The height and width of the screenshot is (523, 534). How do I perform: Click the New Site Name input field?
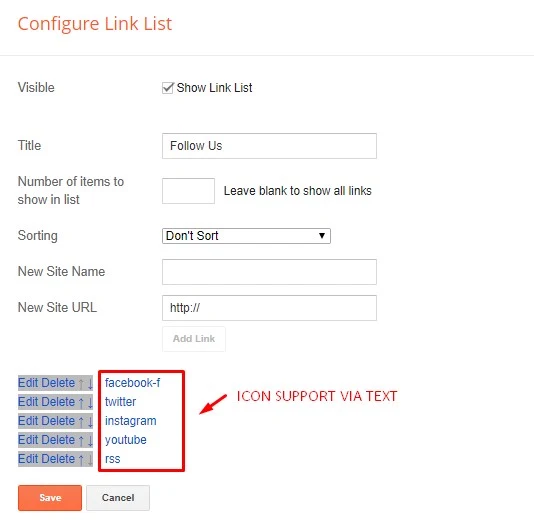[269, 272]
